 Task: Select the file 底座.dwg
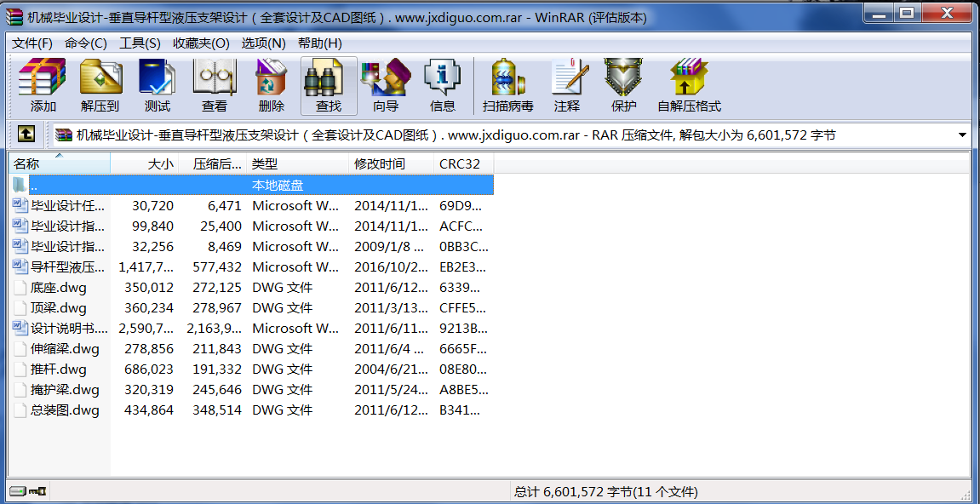252,288
